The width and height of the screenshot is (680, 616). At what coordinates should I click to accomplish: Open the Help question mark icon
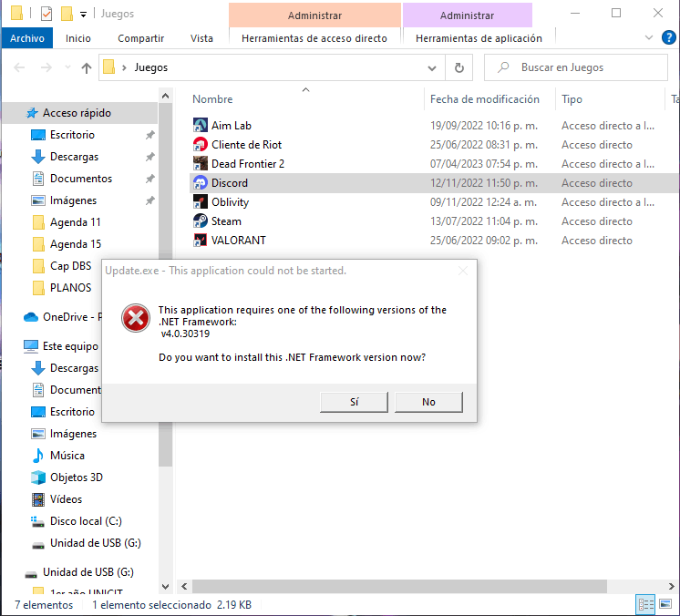click(668, 37)
